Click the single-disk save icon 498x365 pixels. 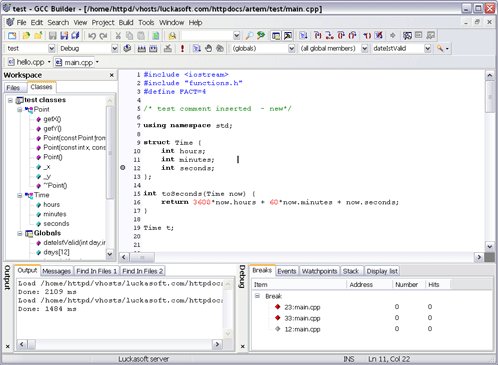[x=52, y=35]
